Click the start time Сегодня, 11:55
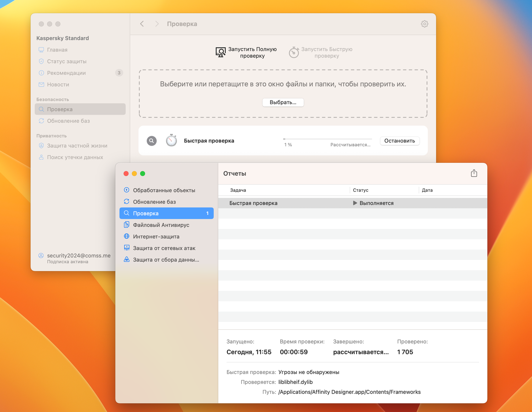The image size is (532, 412). 249,352
